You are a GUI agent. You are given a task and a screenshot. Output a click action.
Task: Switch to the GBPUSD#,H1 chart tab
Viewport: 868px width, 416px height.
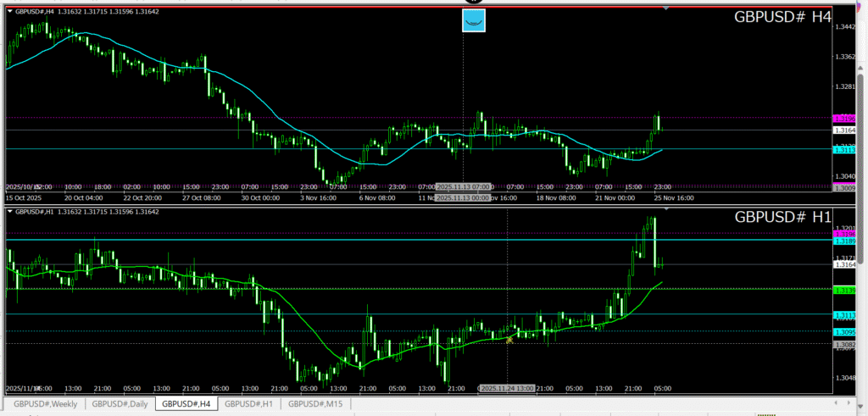pos(250,404)
